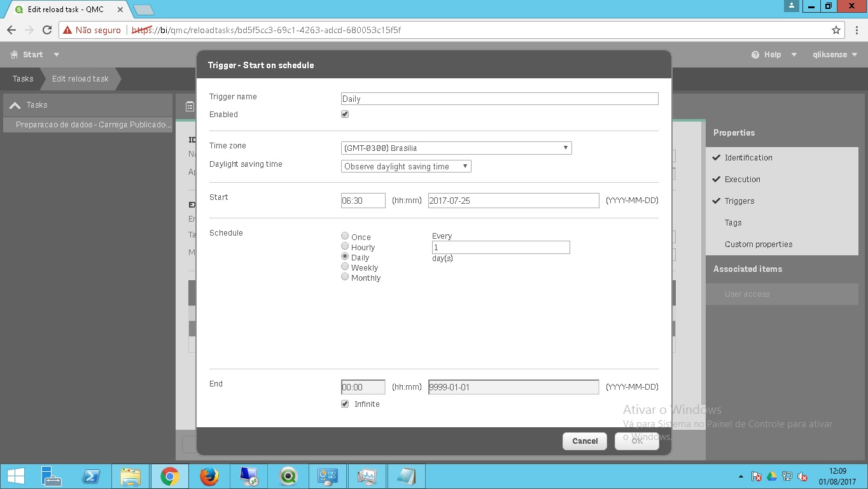Bookmark this page with the star icon
This screenshot has height=489, width=868.
click(x=836, y=30)
